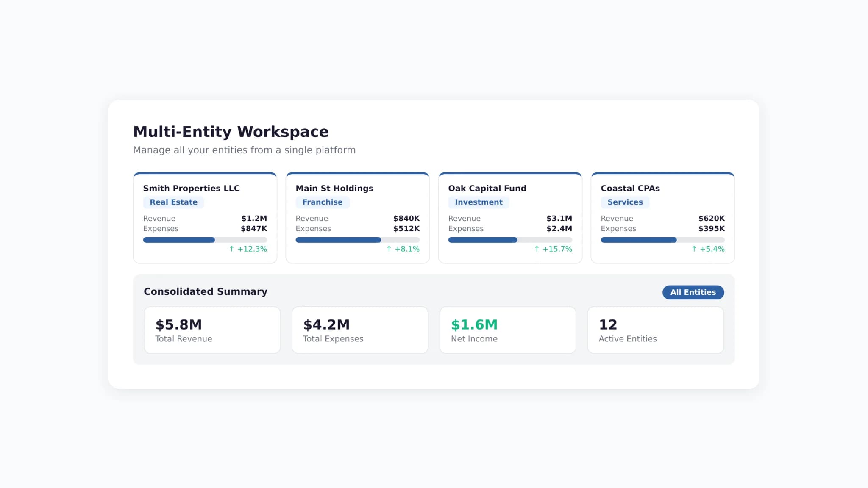
Task: Click the $395K expenses value
Action: click(712, 229)
